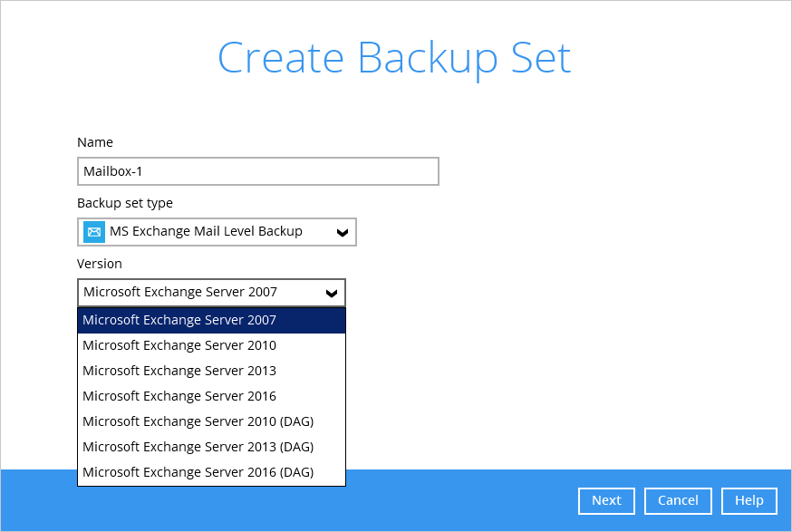Select MS Exchange Mail Level Backup text

point(206,231)
